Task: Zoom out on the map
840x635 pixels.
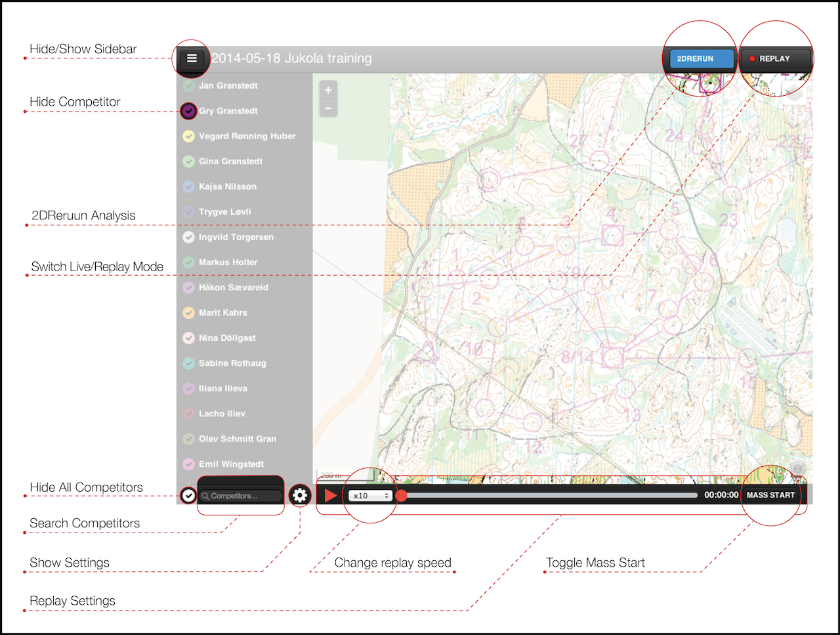Action: tap(327, 108)
